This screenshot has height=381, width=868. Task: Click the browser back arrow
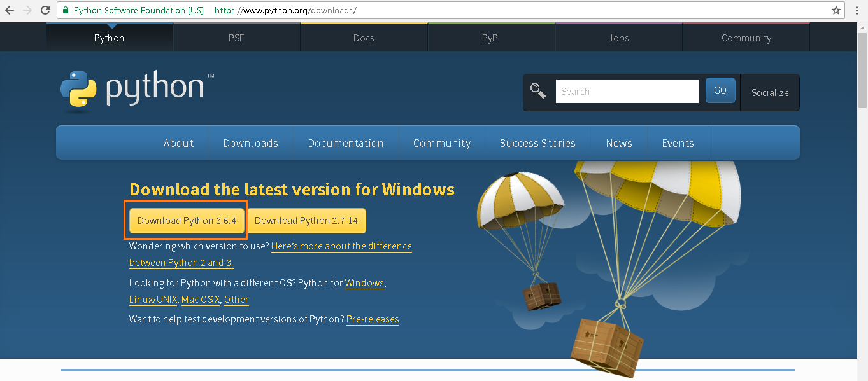(10, 11)
